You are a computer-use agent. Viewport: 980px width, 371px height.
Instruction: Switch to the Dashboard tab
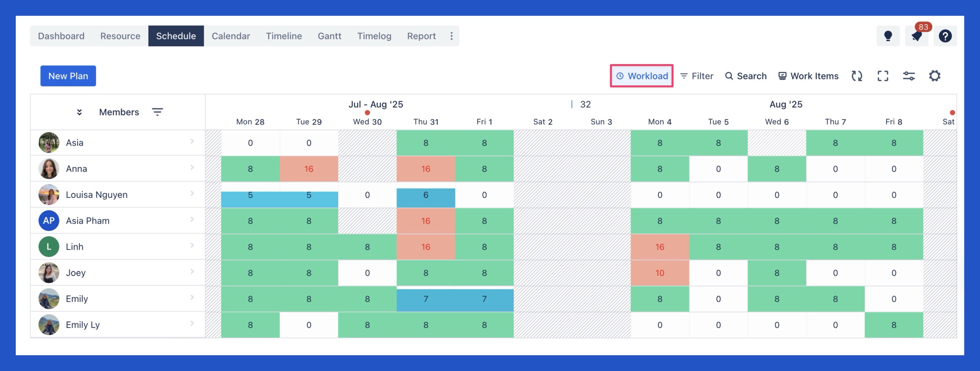point(61,36)
